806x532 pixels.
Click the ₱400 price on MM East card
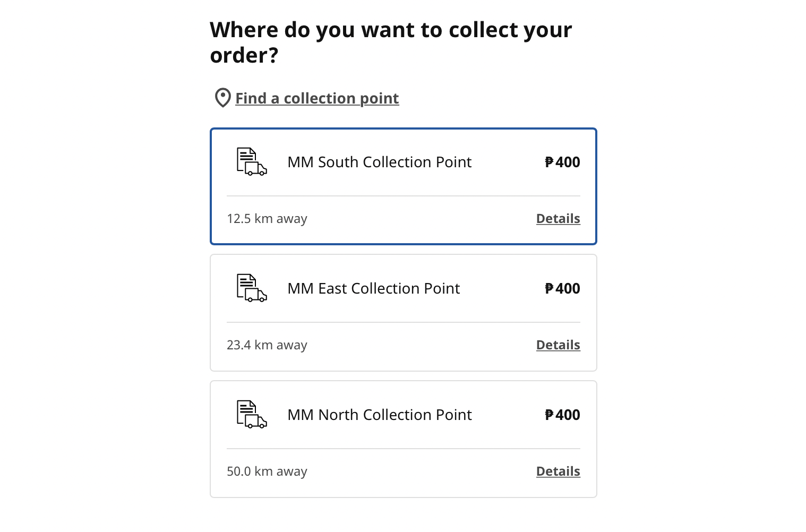coord(562,288)
